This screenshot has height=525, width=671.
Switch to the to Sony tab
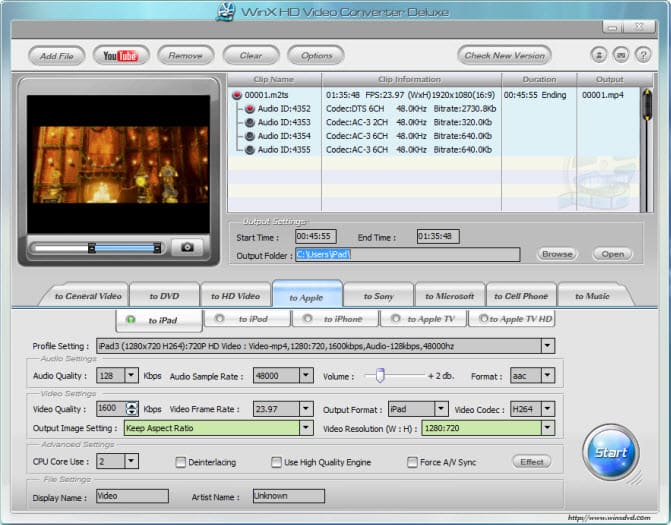(378, 296)
